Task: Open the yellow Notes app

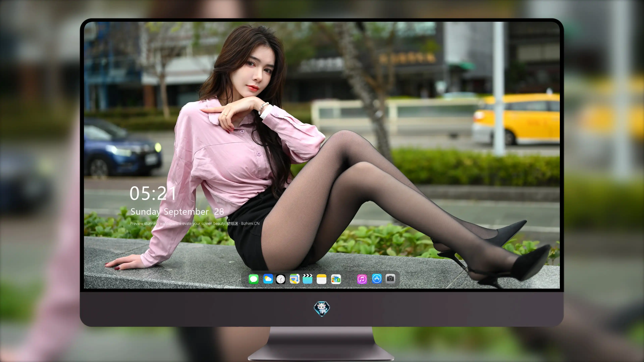Action: pos(321,279)
